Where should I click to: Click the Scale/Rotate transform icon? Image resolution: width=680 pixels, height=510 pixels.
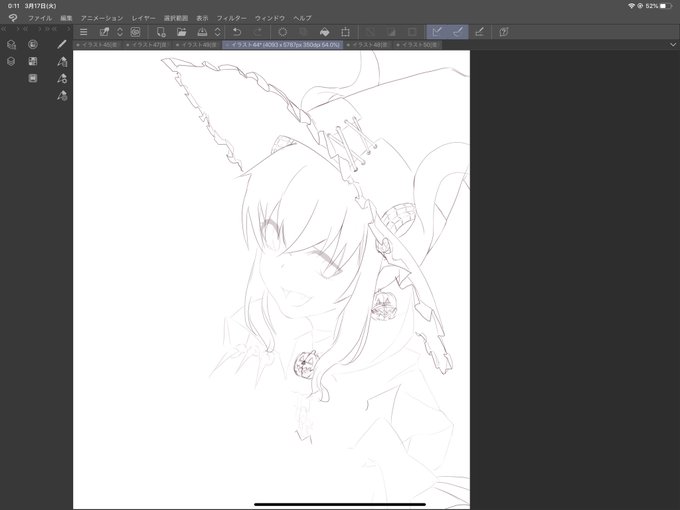[346, 32]
